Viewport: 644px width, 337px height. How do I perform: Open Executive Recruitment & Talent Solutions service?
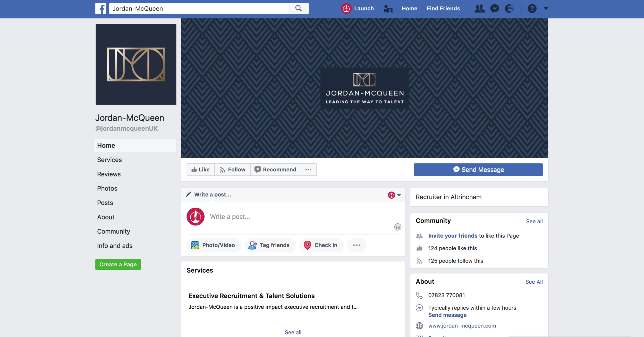click(x=251, y=296)
